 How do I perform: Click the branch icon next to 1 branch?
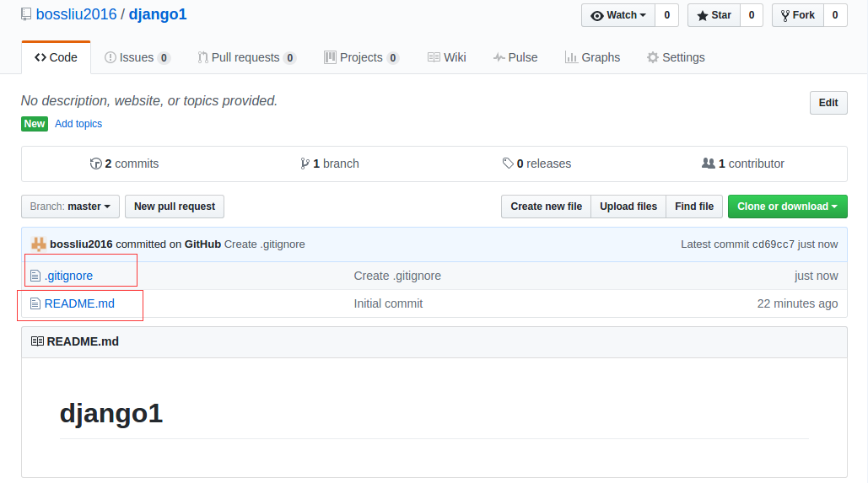[305, 164]
